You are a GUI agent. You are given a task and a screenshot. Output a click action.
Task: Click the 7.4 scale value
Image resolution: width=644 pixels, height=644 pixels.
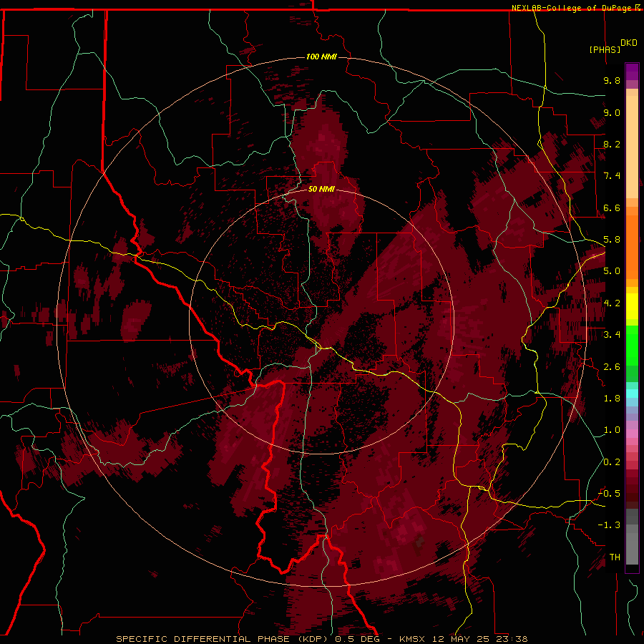[612, 176]
